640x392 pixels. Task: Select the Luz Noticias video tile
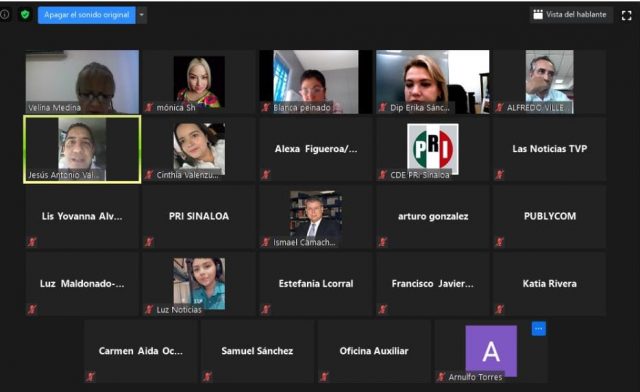pos(199,284)
